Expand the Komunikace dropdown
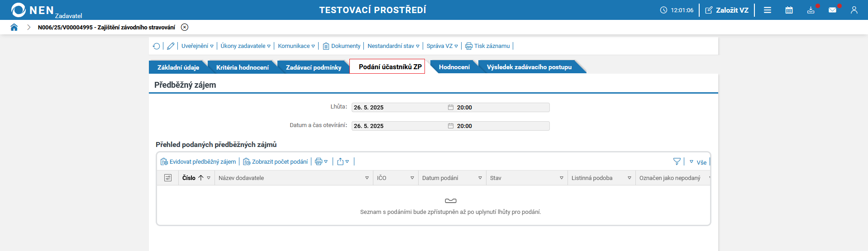The height and width of the screenshot is (251, 868). click(296, 46)
